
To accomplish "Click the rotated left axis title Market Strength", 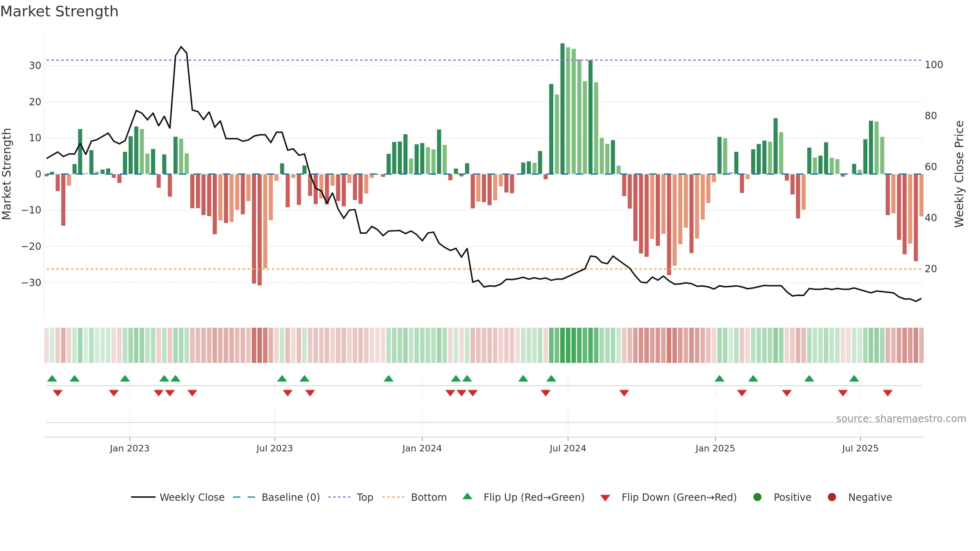I will (x=7, y=174).
